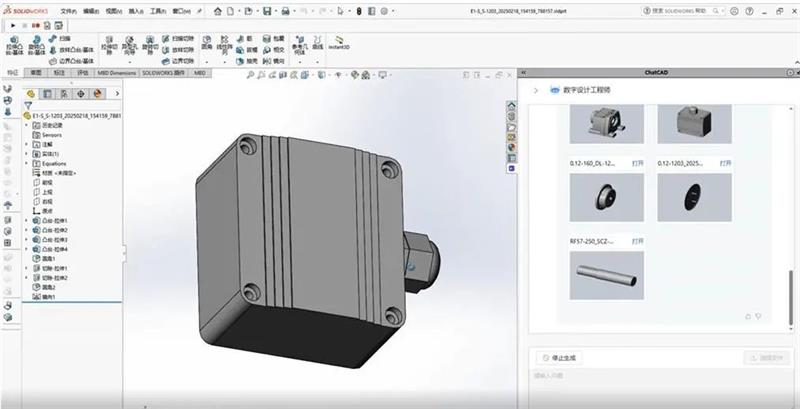Click the Save icon in top toolbar
This screenshot has height=409, width=800.
pos(267,10)
